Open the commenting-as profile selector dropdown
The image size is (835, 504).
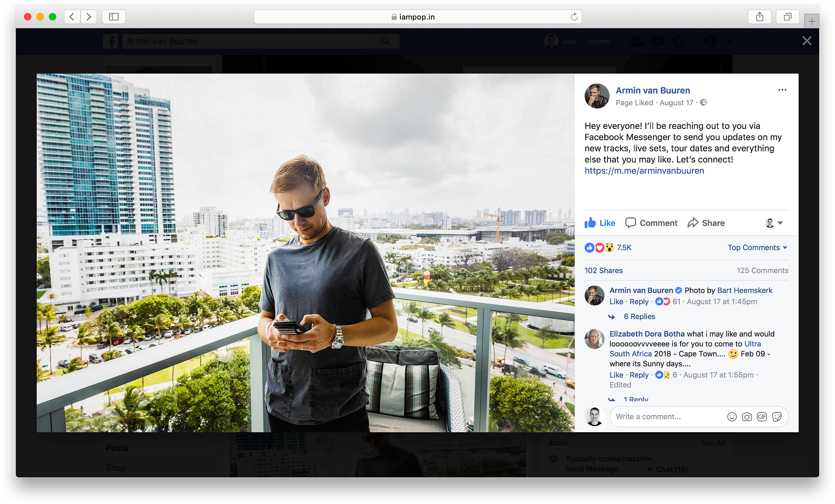click(774, 223)
